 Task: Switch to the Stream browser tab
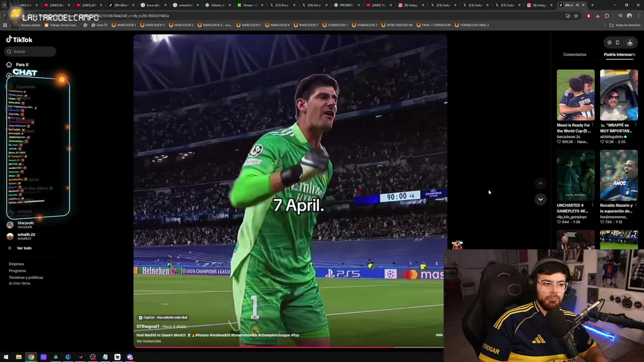[249, 5]
